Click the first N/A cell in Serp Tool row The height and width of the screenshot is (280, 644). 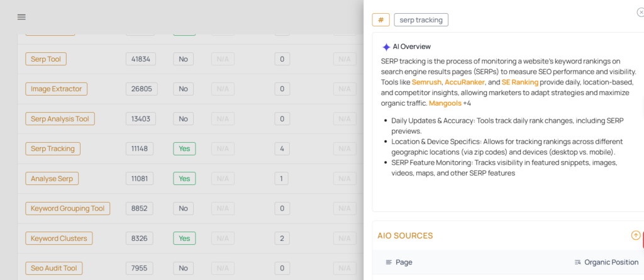(x=223, y=59)
